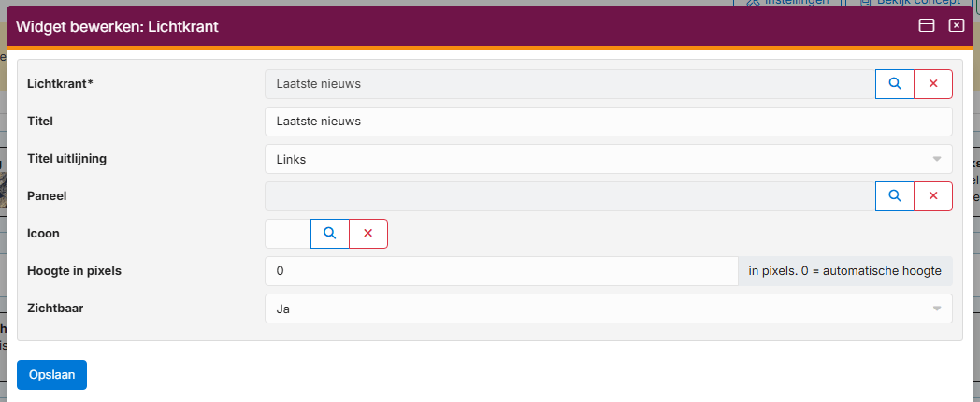The width and height of the screenshot is (980, 402).
Task: Browse icons with the Icoon magnifier
Action: tap(329, 234)
